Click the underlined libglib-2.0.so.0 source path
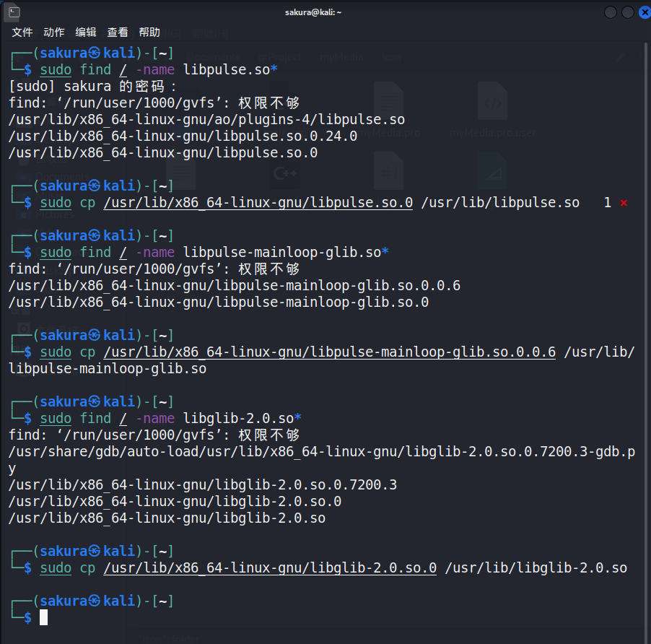The image size is (651, 644). tap(270, 568)
